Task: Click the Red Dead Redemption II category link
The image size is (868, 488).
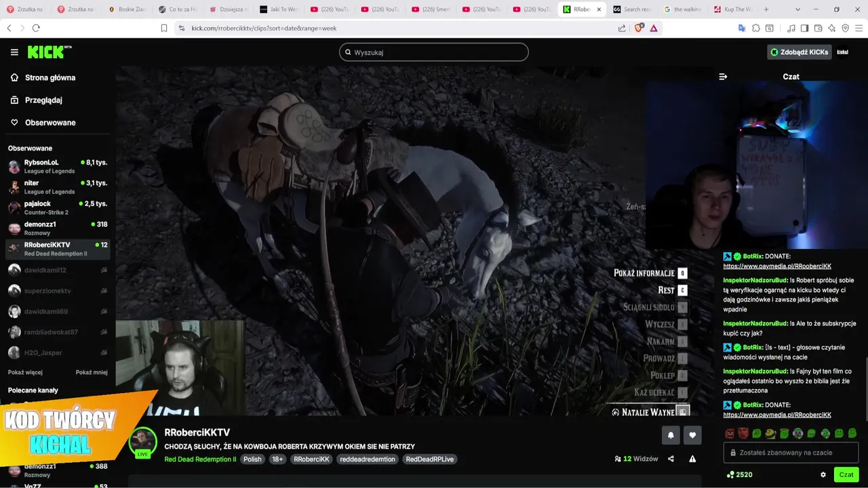Action: (200, 459)
